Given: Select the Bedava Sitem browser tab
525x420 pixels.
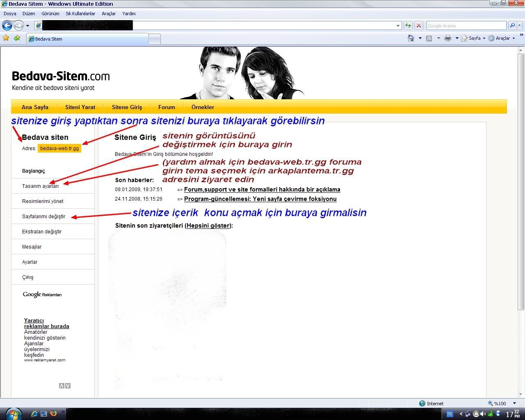Looking at the screenshot, I should click(87, 39).
